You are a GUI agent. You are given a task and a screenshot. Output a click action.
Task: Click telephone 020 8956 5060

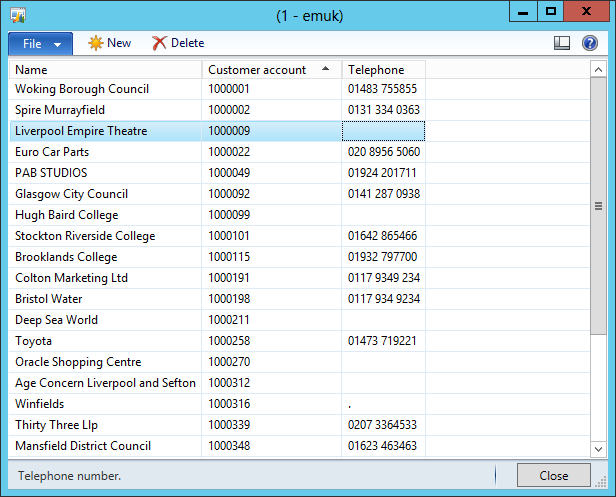pos(384,152)
